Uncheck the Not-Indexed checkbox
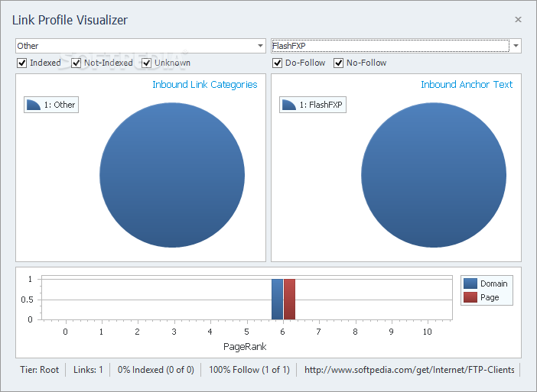 click(x=76, y=63)
